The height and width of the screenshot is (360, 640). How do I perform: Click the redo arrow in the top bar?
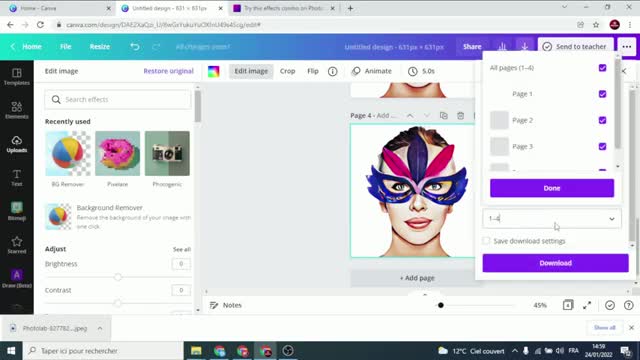click(156, 47)
